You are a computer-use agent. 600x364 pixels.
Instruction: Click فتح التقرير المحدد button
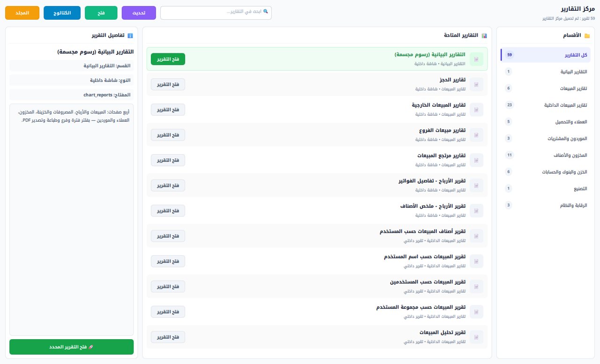pyautogui.click(x=71, y=347)
